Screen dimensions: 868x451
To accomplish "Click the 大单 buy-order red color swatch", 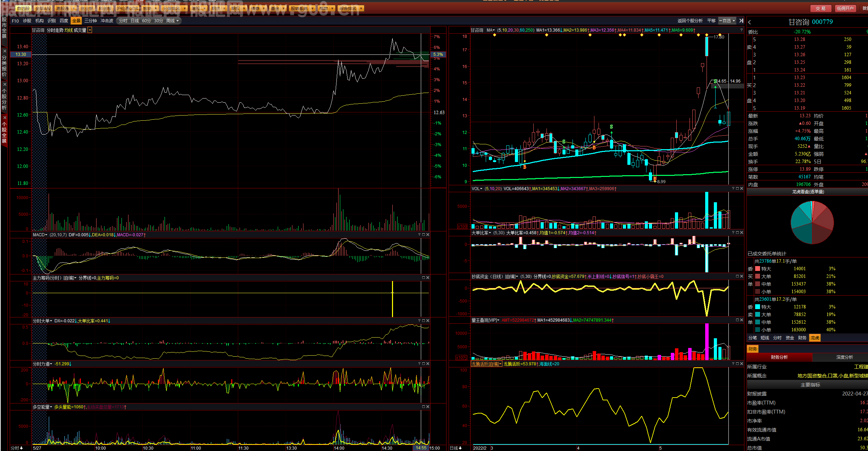I will click(x=758, y=276).
